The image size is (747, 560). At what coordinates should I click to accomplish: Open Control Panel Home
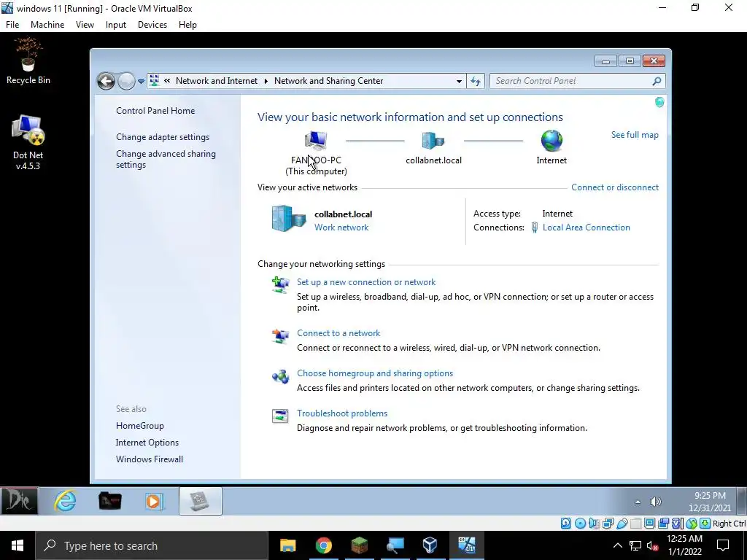click(155, 111)
